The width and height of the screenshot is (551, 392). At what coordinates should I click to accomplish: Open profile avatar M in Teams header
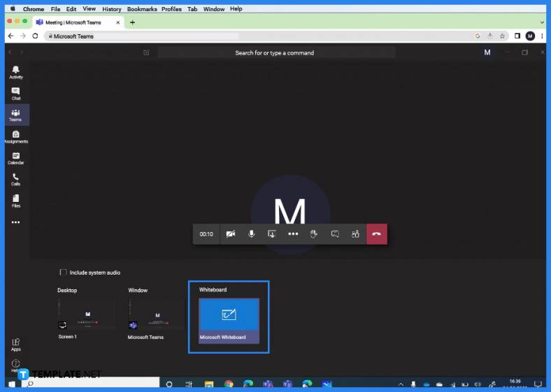(x=487, y=52)
